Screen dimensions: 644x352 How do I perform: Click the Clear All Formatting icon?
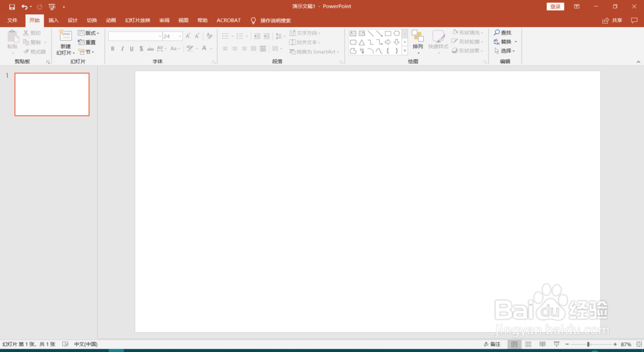click(x=209, y=36)
